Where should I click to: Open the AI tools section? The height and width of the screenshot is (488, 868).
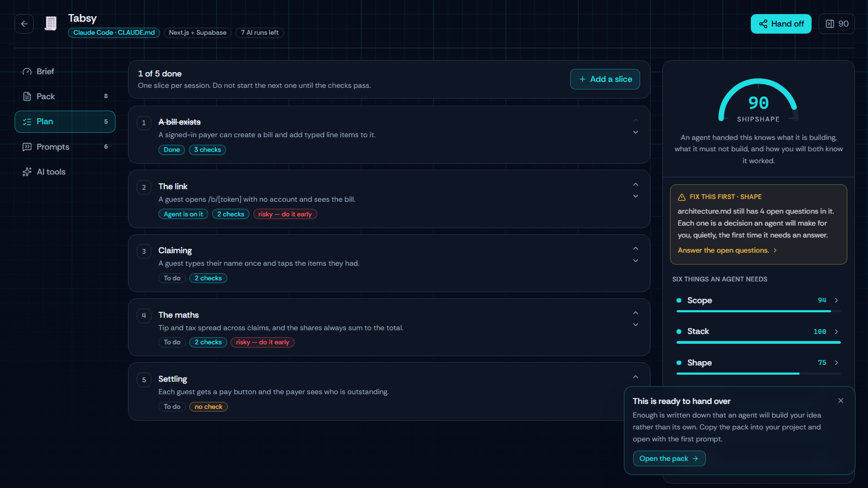pyautogui.click(x=65, y=172)
